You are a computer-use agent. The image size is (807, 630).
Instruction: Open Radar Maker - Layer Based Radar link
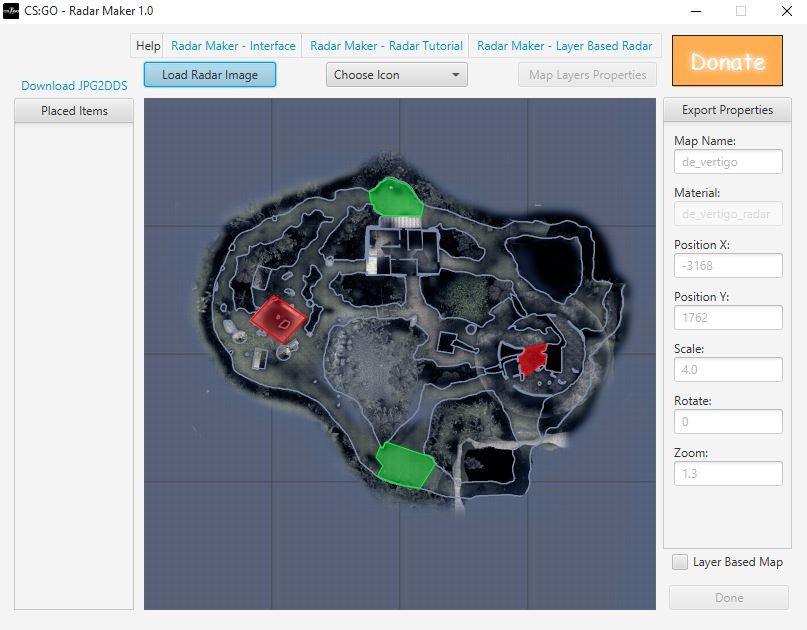(x=564, y=46)
